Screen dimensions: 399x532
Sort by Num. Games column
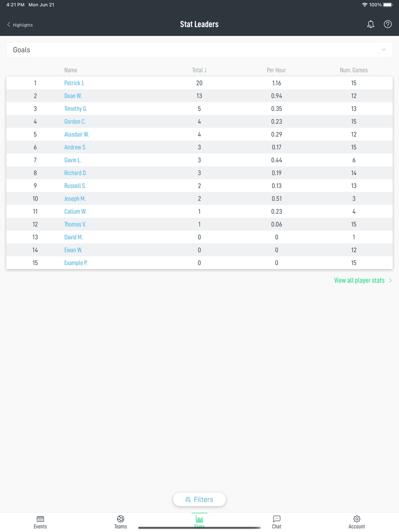354,70
